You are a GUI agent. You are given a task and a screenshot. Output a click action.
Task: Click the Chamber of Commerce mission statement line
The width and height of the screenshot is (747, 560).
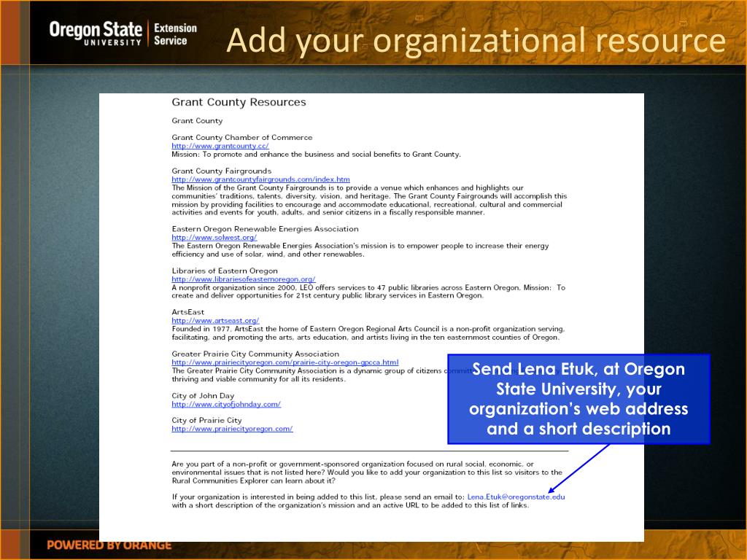pos(317,155)
